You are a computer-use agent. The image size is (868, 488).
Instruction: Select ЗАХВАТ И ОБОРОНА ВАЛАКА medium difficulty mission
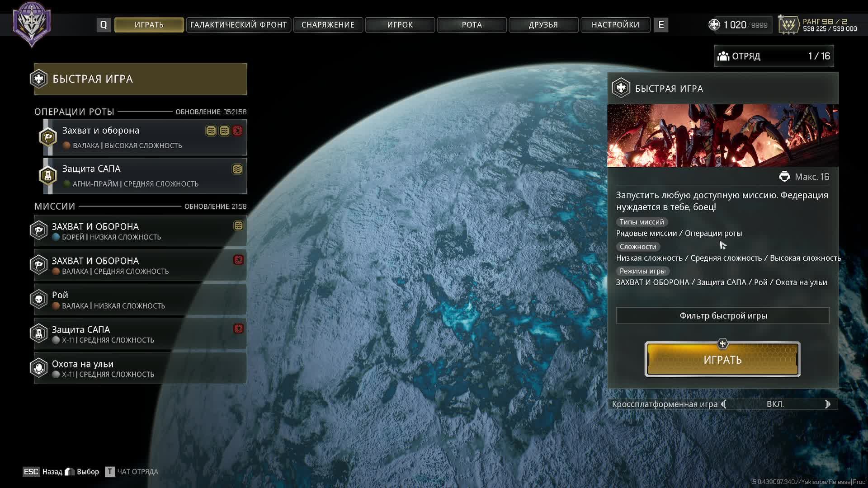(140, 265)
